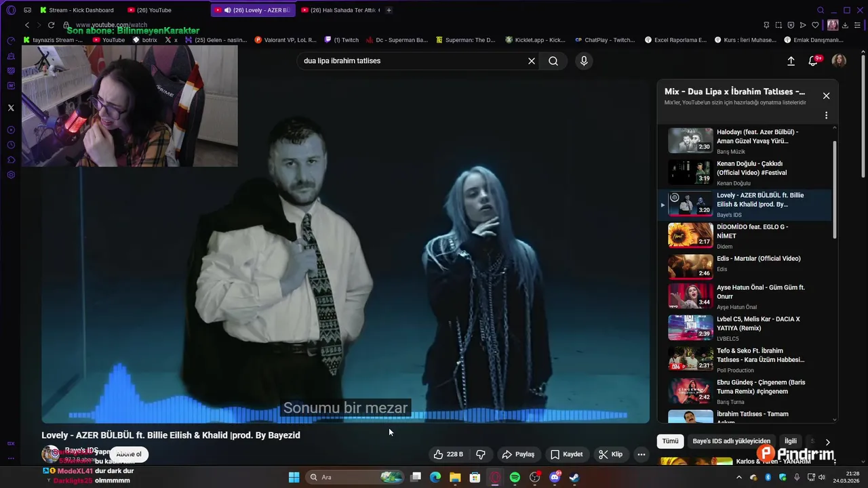Clear the YouTube search box text
The image size is (868, 488).
click(x=532, y=61)
